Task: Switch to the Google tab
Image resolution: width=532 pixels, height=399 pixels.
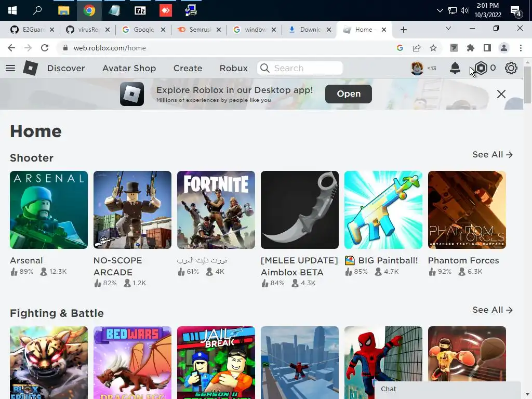Action: point(144,30)
